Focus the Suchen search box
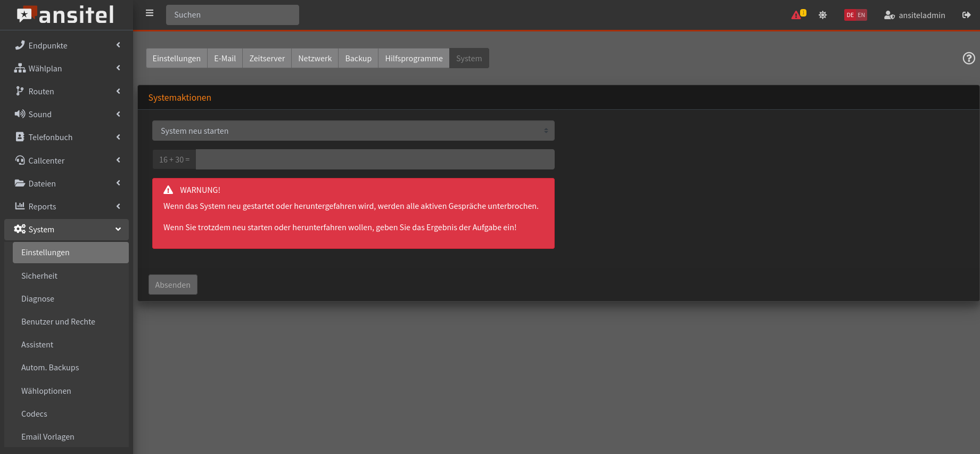 click(232, 15)
